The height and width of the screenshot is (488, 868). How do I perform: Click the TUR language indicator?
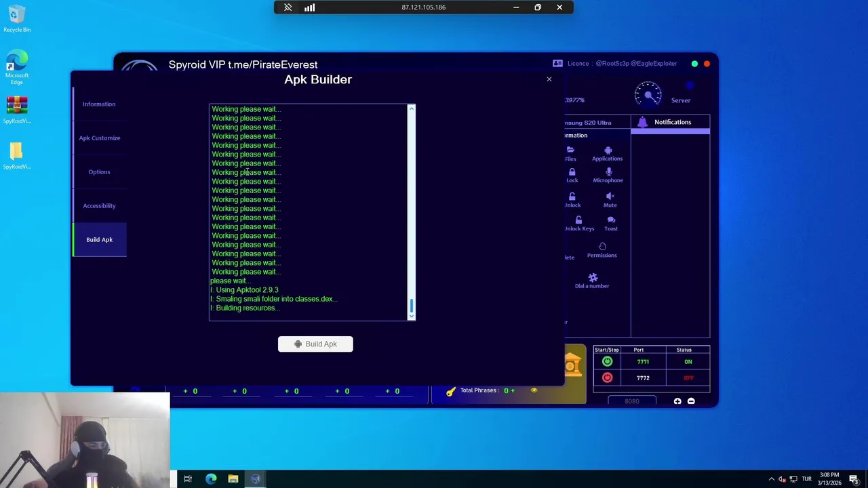tap(807, 479)
